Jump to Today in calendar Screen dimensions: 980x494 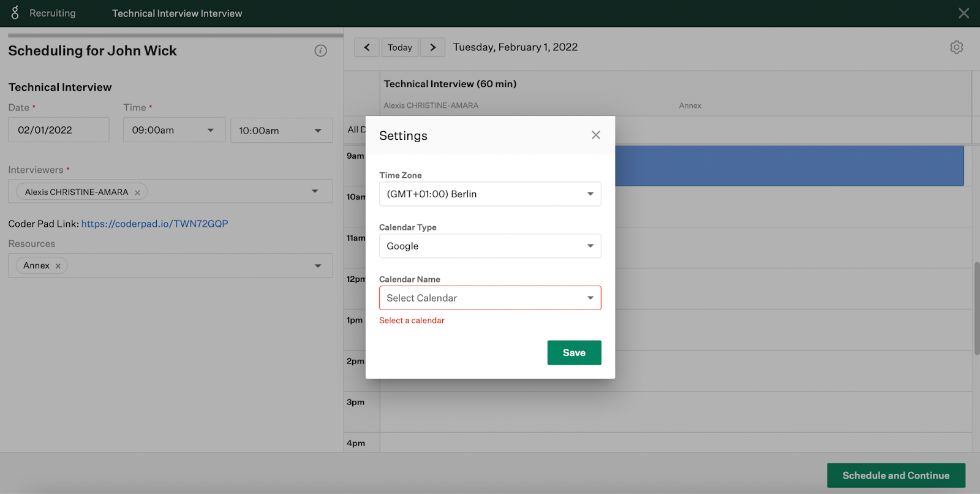[400, 47]
